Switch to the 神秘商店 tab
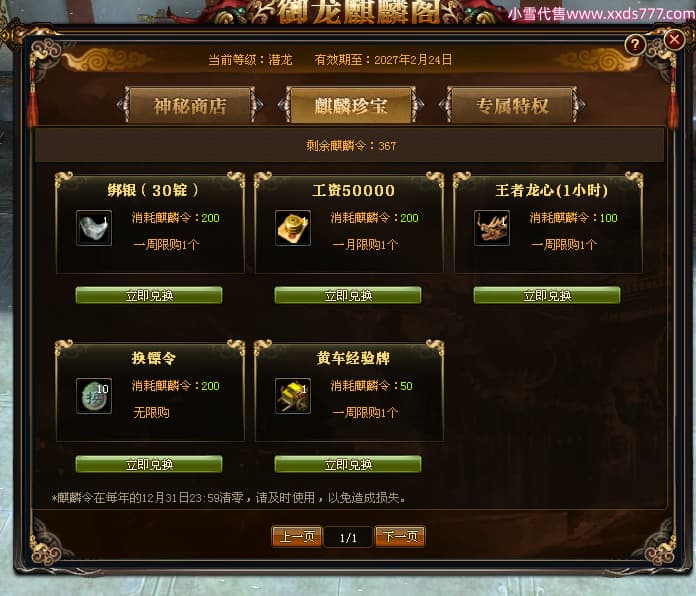 (190, 105)
